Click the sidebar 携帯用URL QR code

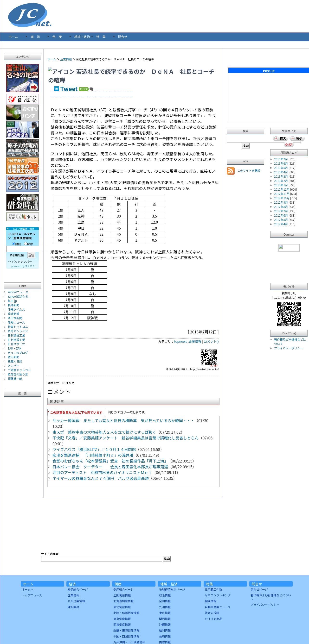point(289,314)
